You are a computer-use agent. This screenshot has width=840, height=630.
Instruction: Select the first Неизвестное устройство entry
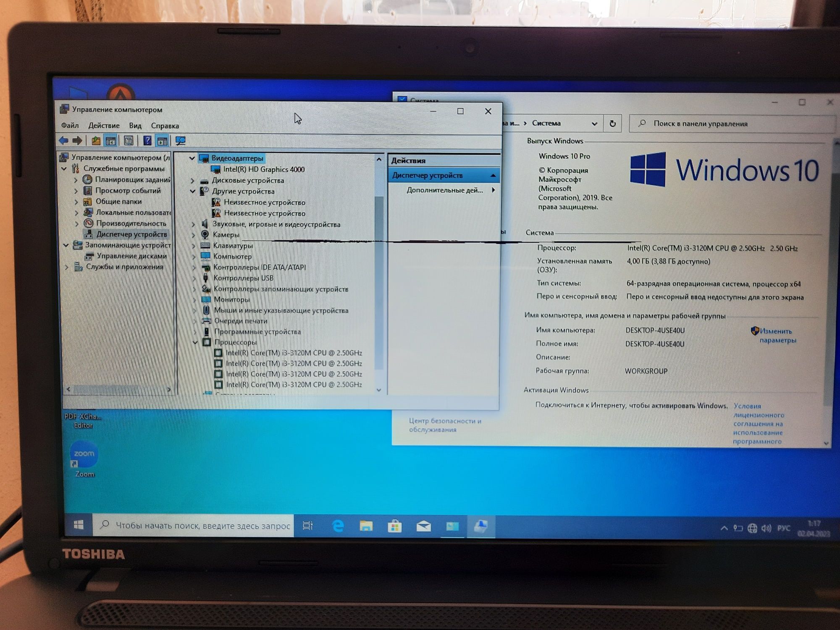pos(264,202)
